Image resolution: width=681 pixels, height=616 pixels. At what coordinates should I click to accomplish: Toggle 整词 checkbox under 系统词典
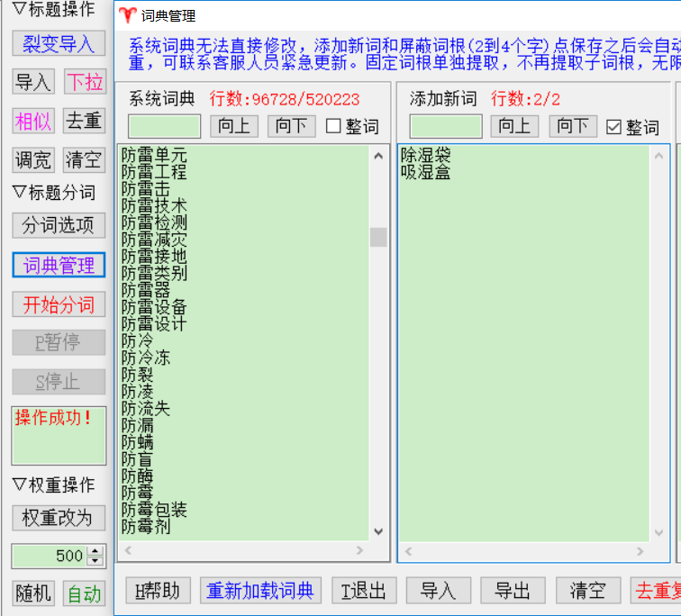tap(333, 127)
